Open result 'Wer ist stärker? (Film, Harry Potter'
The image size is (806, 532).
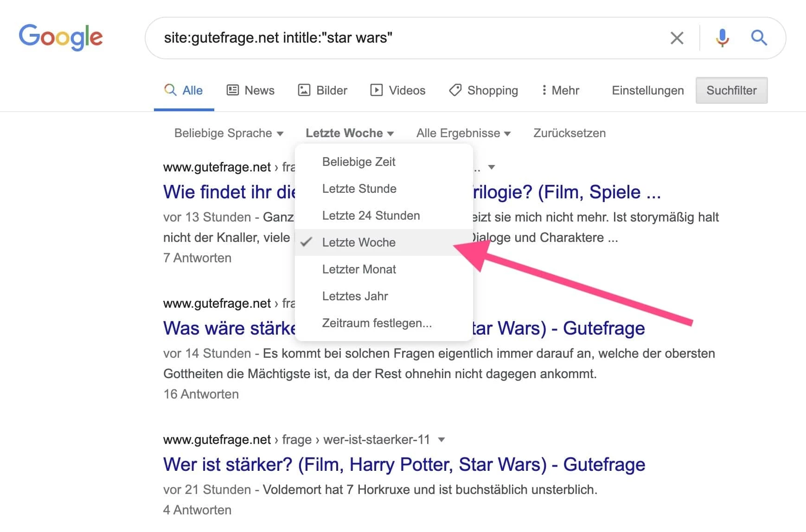pos(404,464)
